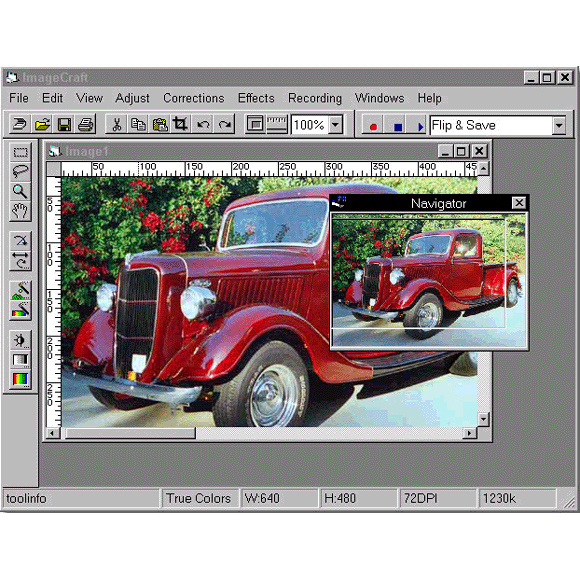Click the scanner acquire icon

20,124
